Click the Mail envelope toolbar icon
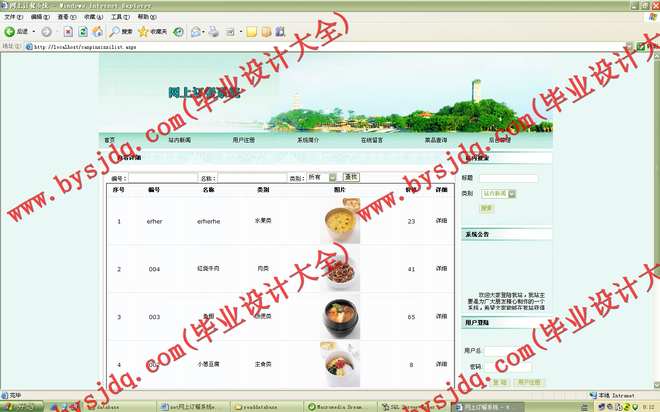 (x=196, y=31)
